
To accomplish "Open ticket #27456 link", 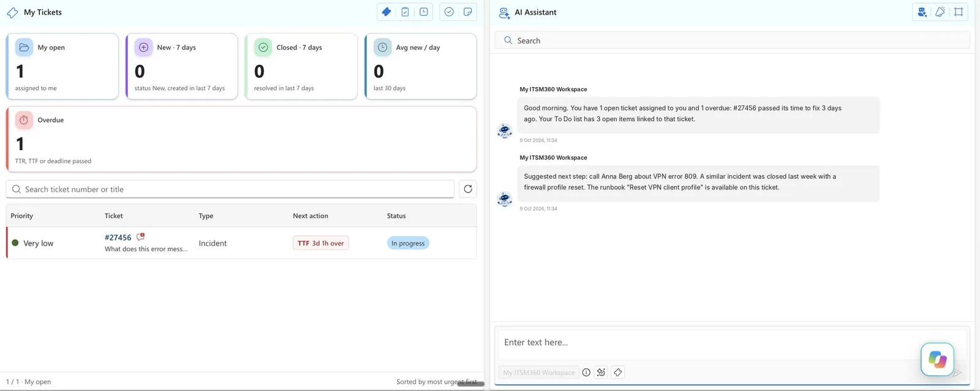I will 118,238.
